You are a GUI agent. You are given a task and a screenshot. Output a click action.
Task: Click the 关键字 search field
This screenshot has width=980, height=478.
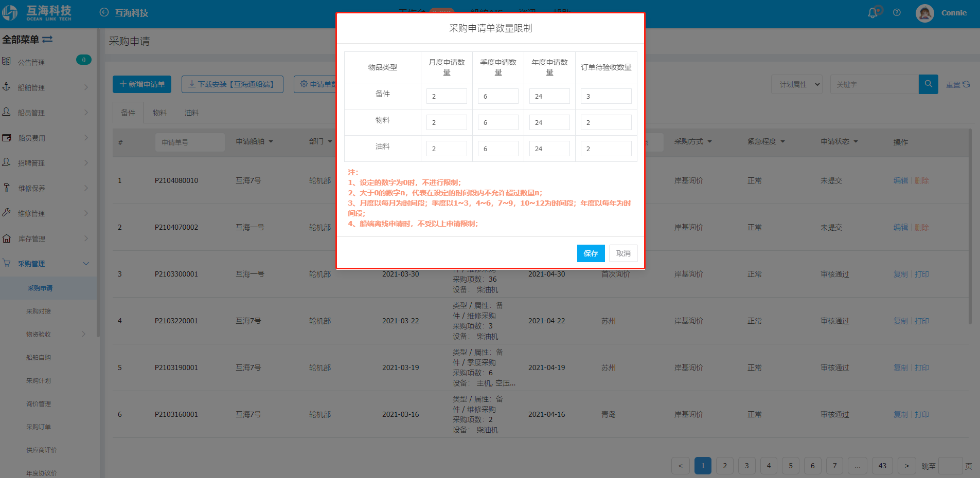pyautogui.click(x=875, y=84)
